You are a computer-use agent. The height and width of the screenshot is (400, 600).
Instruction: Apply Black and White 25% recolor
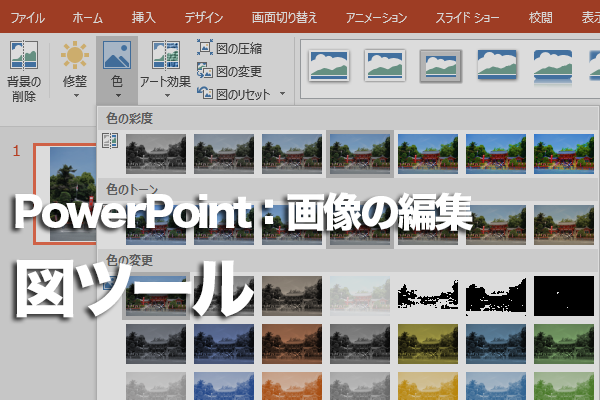click(428, 296)
